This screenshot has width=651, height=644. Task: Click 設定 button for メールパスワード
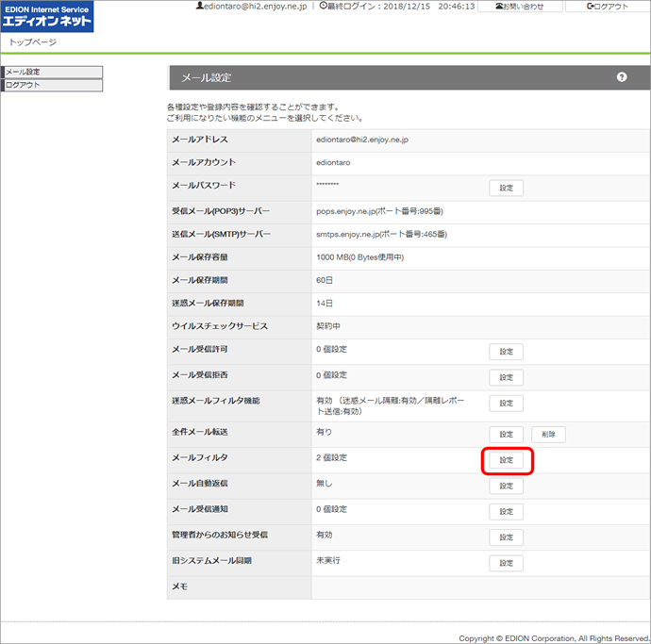coord(506,188)
